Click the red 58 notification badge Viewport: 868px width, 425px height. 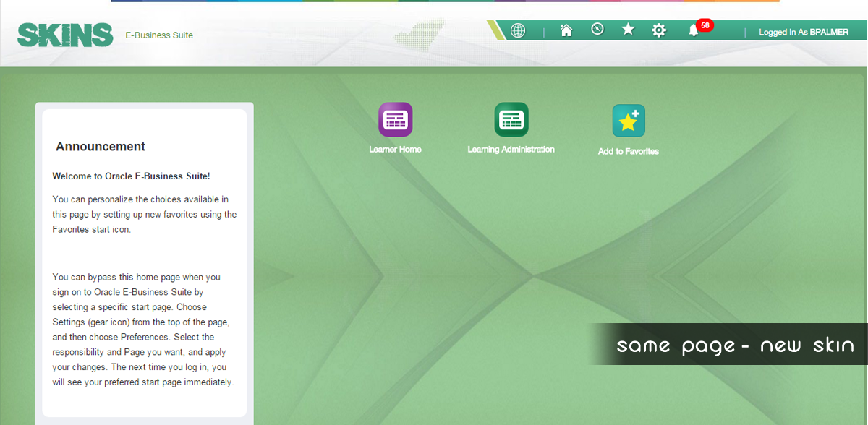pyautogui.click(x=705, y=25)
